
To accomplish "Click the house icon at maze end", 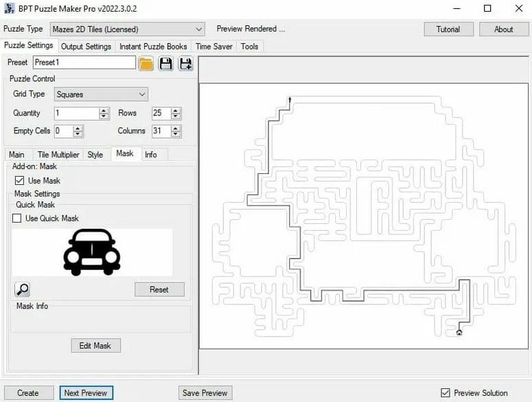I will 459,333.
